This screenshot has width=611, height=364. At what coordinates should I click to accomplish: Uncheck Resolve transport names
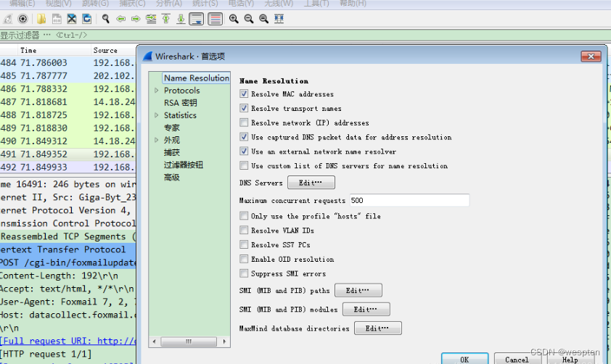[244, 108]
